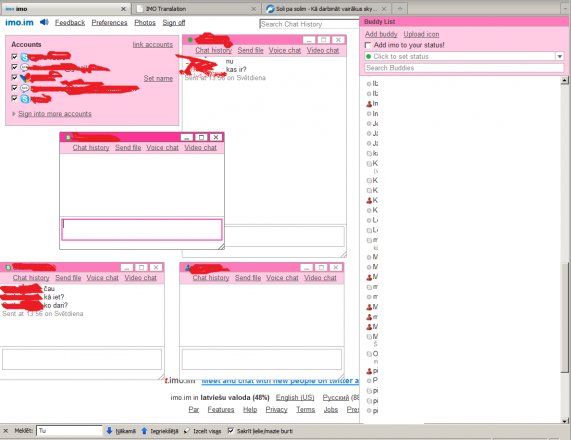This screenshot has height=440, width=571.
Task: Click the message input of the 'čau' chat window
Action: [82, 359]
